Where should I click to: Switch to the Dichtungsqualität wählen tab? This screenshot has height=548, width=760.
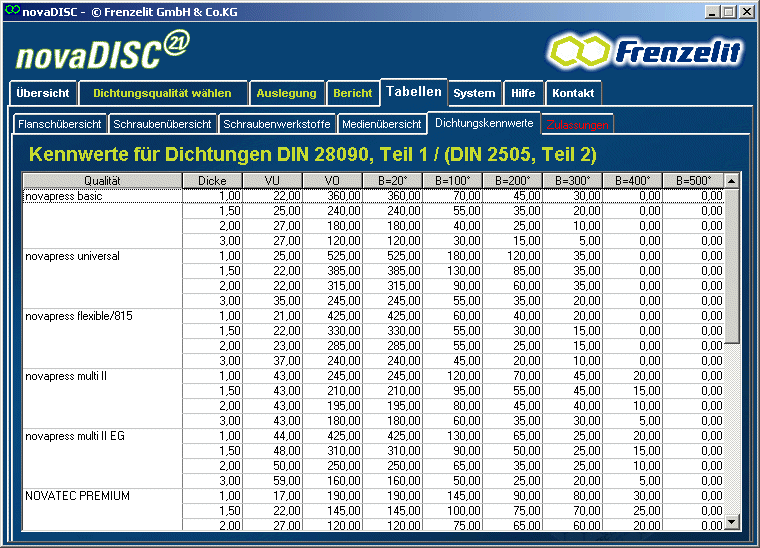pos(162,93)
